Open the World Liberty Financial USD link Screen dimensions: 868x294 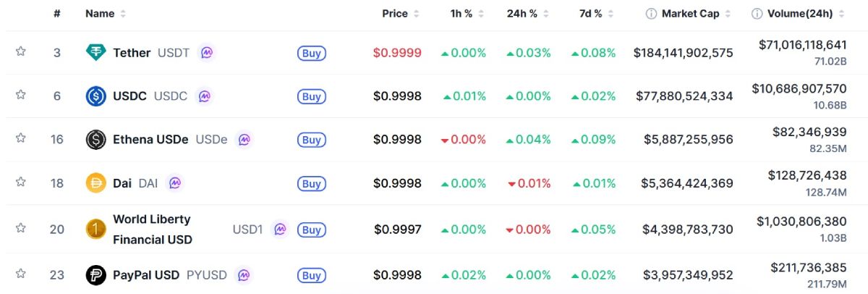152,229
